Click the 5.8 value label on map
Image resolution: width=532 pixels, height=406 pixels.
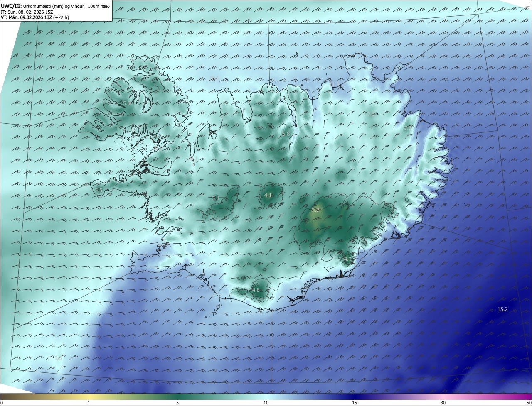point(286,134)
